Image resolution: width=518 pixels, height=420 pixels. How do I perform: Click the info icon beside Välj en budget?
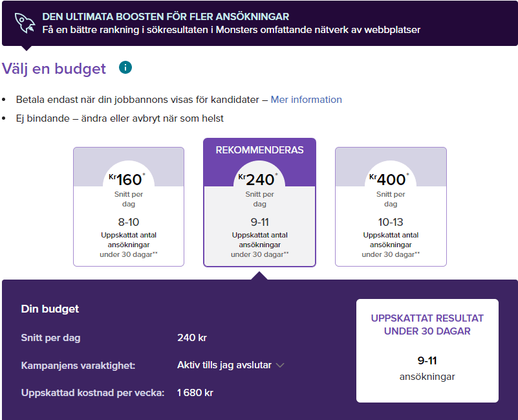(125, 67)
